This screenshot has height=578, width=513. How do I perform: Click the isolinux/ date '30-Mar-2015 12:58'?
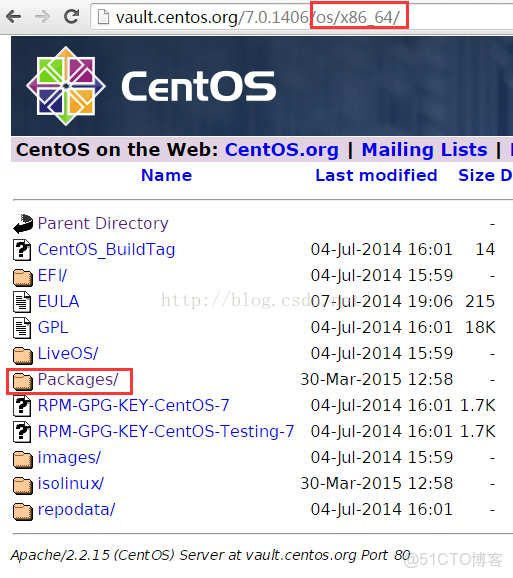(x=377, y=483)
